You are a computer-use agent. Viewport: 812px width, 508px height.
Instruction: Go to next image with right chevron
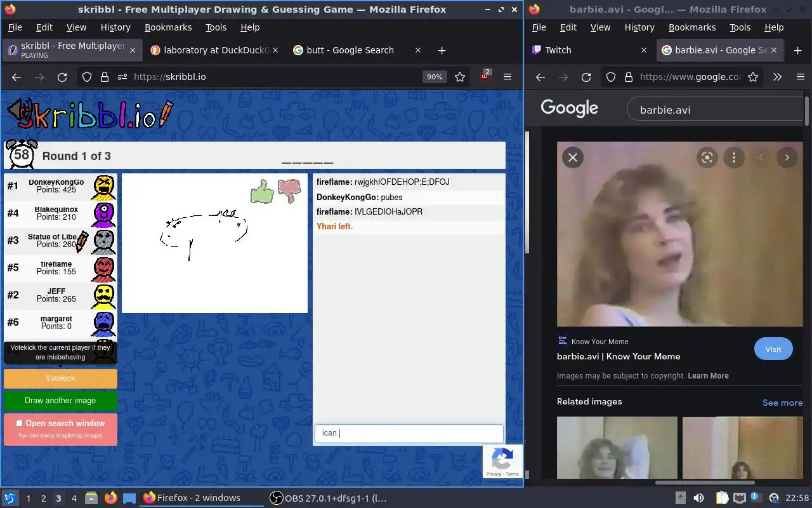point(787,157)
